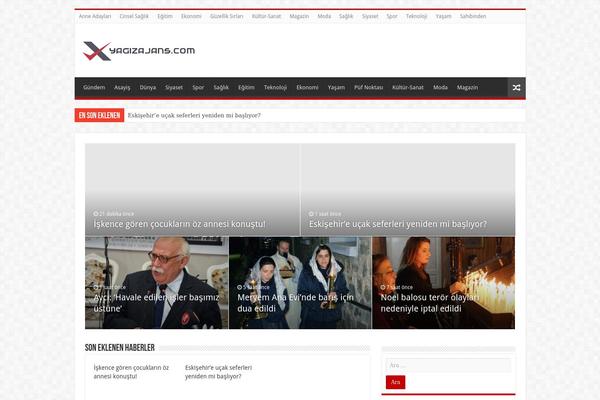Go to Moda in dark navigation bar
Screen dimensions: 600x400
tap(440, 87)
